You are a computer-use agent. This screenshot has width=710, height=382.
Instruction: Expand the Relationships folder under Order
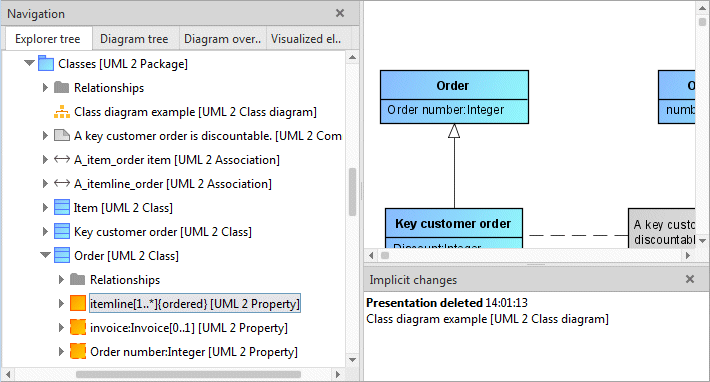(61, 279)
